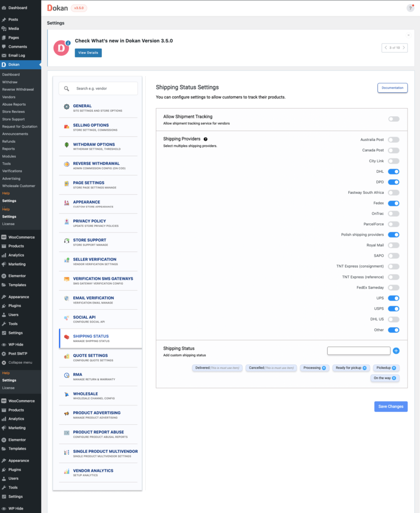
Task: Open the Product Report Abuse section
Action: tap(98, 434)
